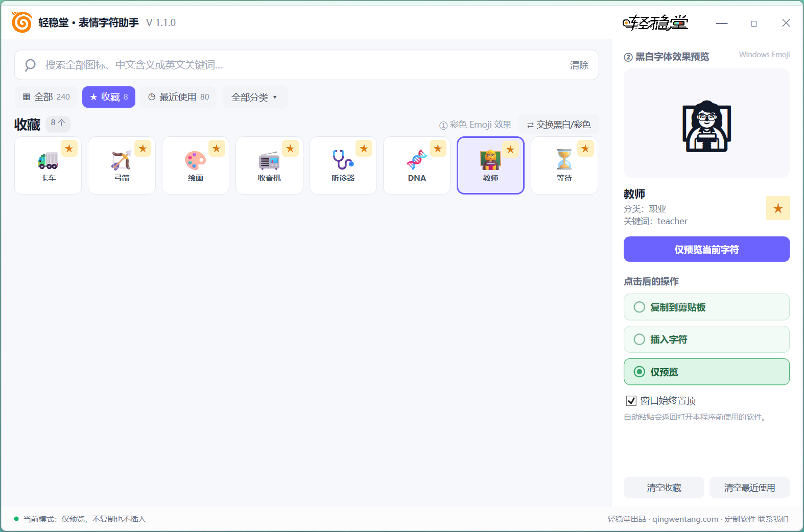Select 复制到剪贴板 radio option

706,307
